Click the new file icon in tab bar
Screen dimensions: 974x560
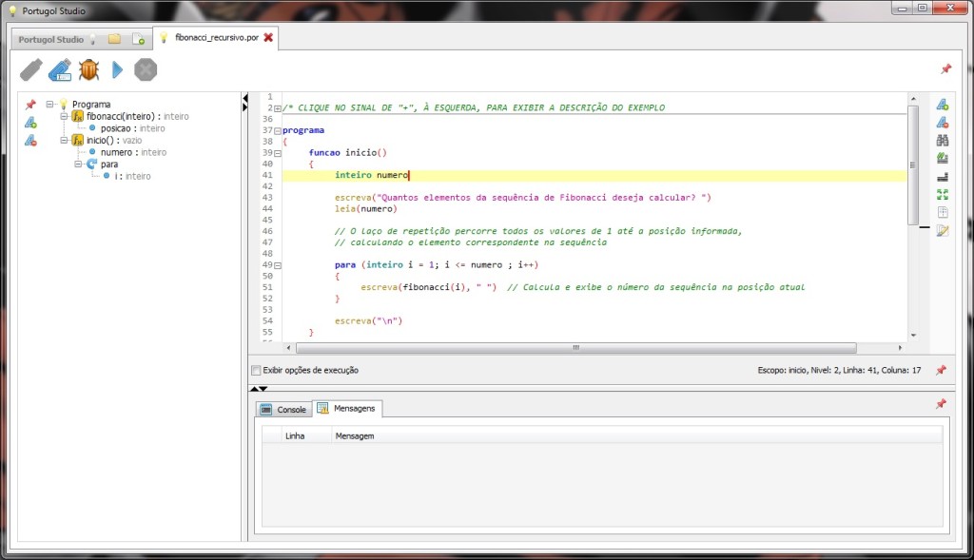pos(139,39)
